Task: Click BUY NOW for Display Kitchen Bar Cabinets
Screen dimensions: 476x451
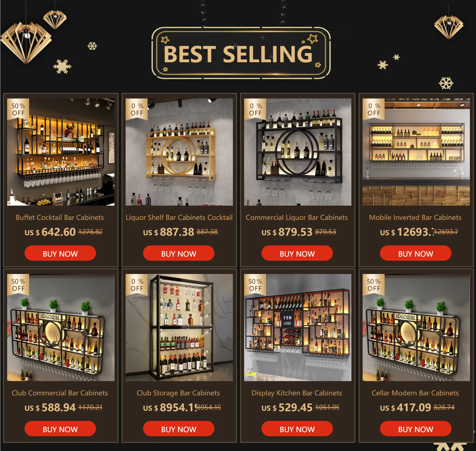Action: point(297,429)
